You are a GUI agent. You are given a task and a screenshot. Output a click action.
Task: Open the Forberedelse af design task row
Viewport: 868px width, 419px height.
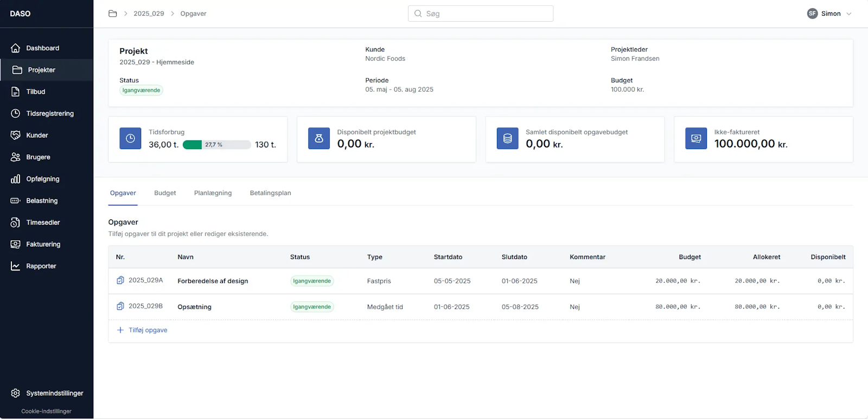pyautogui.click(x=213, y=281)
